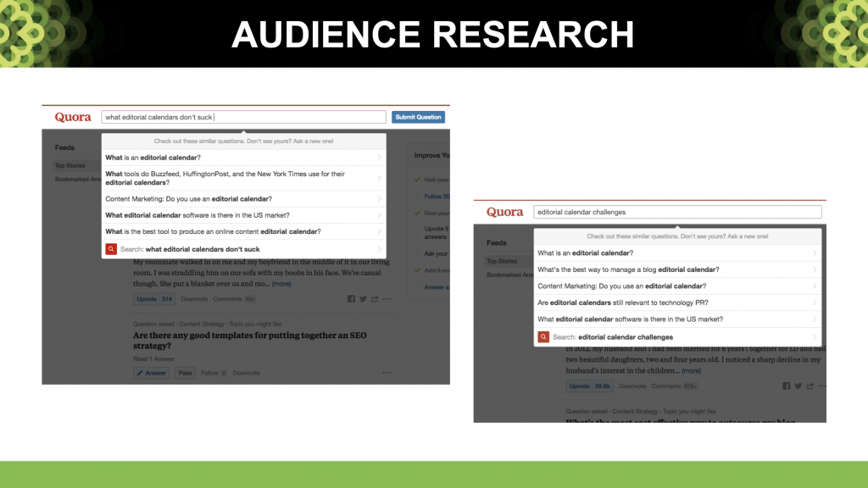
Task: Click Downvote next to Upvote 314
Action: tap(194, 299)
